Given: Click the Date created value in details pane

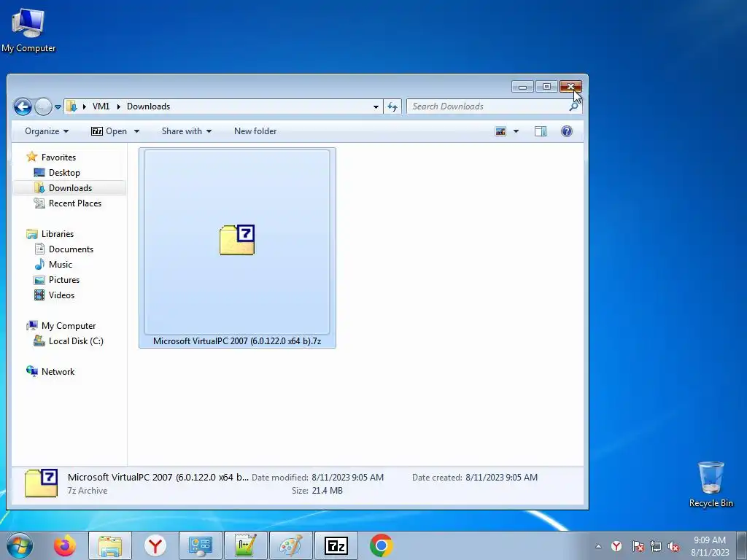Looking at the screenshot, I should [x=501, y=477].
